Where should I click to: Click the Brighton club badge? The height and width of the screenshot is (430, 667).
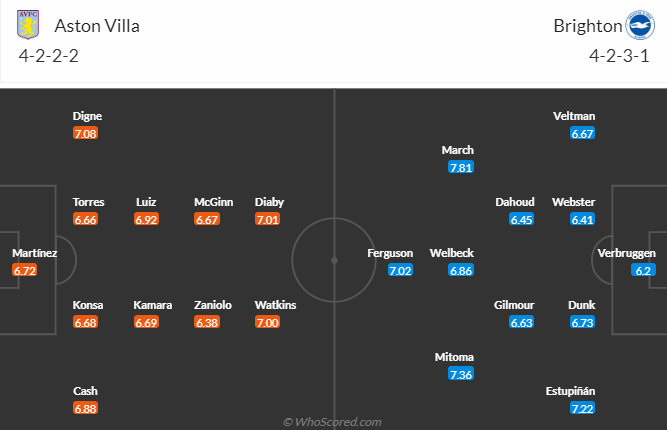(639, 25)
